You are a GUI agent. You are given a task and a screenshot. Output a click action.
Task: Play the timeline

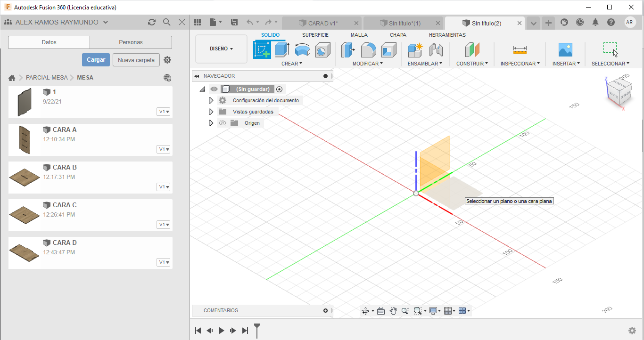(x=222, y=331)
